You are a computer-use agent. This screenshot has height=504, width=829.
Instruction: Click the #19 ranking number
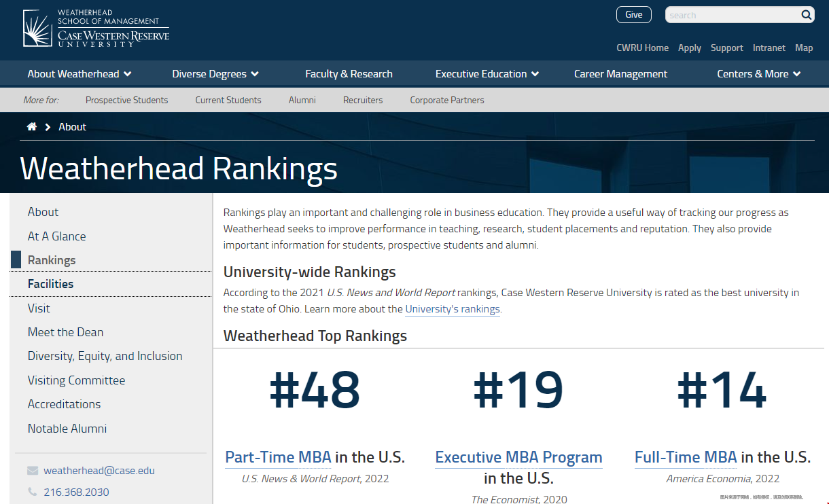[518, 391]
